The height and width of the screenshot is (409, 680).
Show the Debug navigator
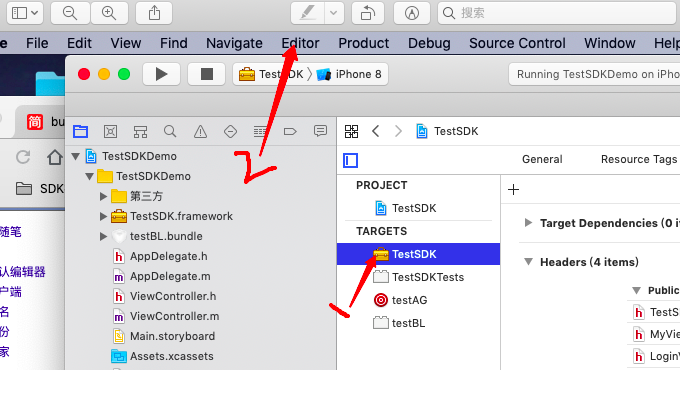click(x=260, y=131)
